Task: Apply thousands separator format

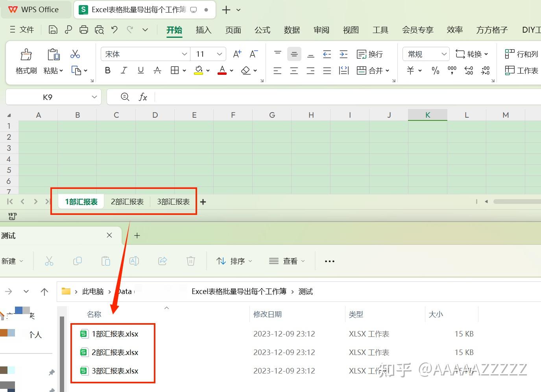Action: (x=452, y=70)
